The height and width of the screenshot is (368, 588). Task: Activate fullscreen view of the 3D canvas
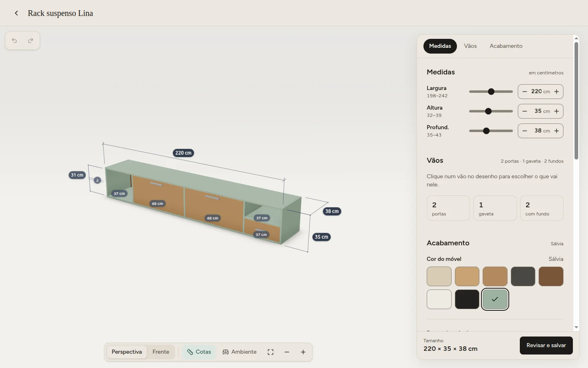[270, 352]
